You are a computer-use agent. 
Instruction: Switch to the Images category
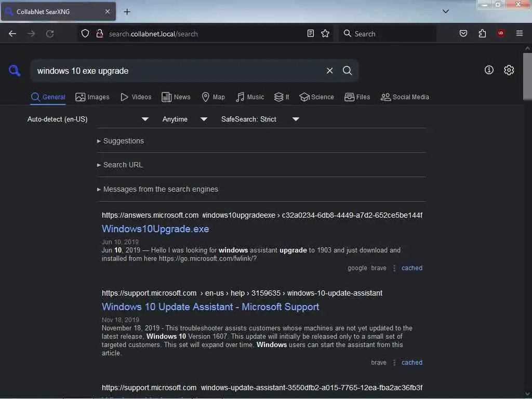click(x=92, y=97)
